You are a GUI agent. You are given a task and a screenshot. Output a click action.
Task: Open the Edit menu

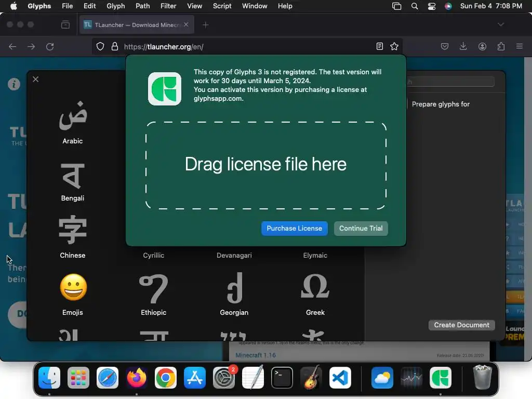(89, 6)
